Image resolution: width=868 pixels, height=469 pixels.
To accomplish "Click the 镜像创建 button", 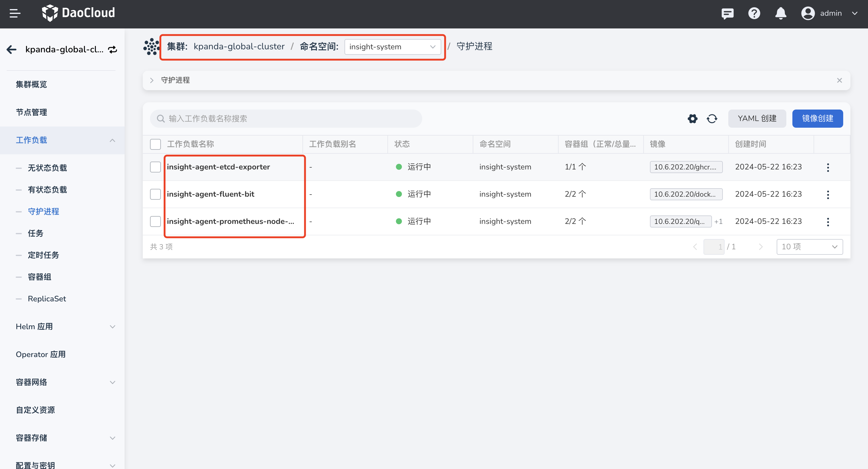I will (817, 118).
